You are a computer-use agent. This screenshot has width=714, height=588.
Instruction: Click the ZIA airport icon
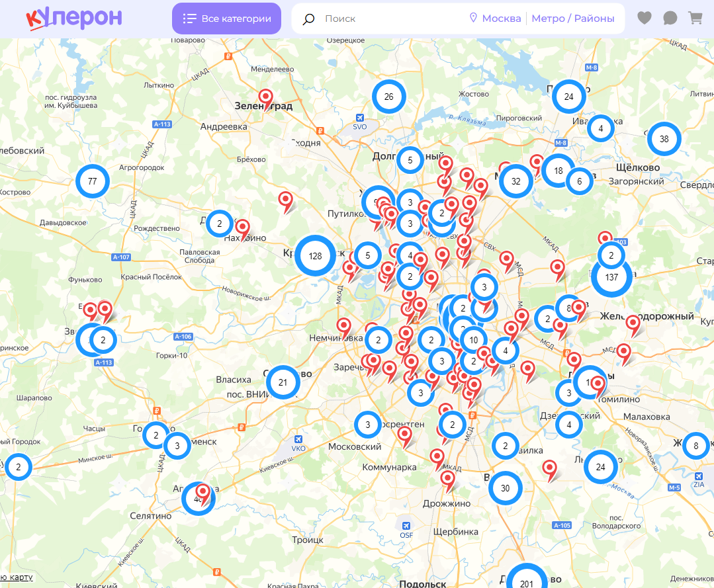(x=699, y=476)
